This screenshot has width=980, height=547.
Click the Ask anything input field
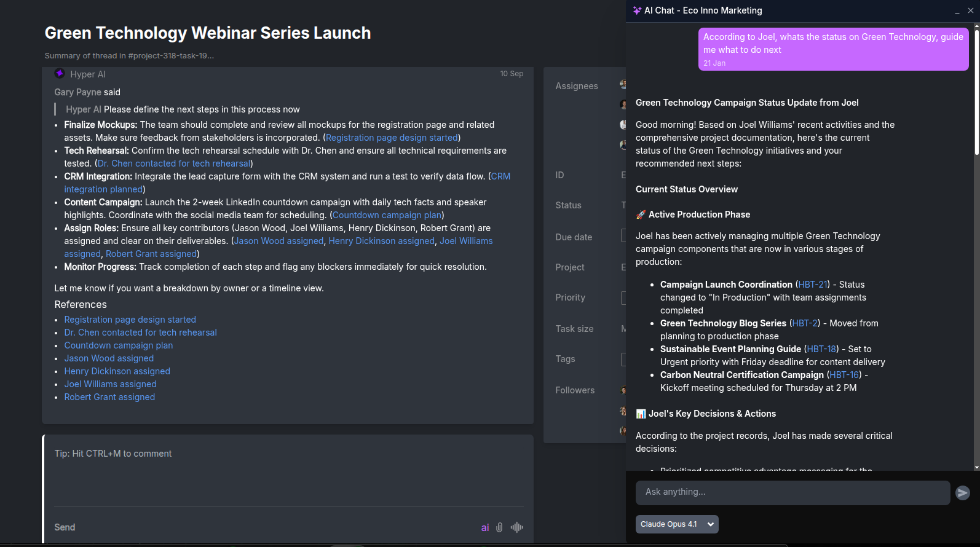click(792, 492)
